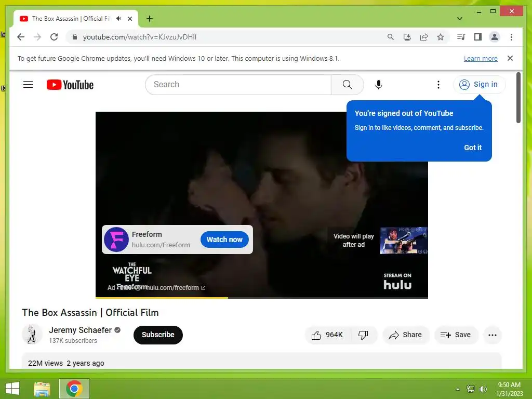Open Jeremy Schaefer channel avatar

[32, 335]
